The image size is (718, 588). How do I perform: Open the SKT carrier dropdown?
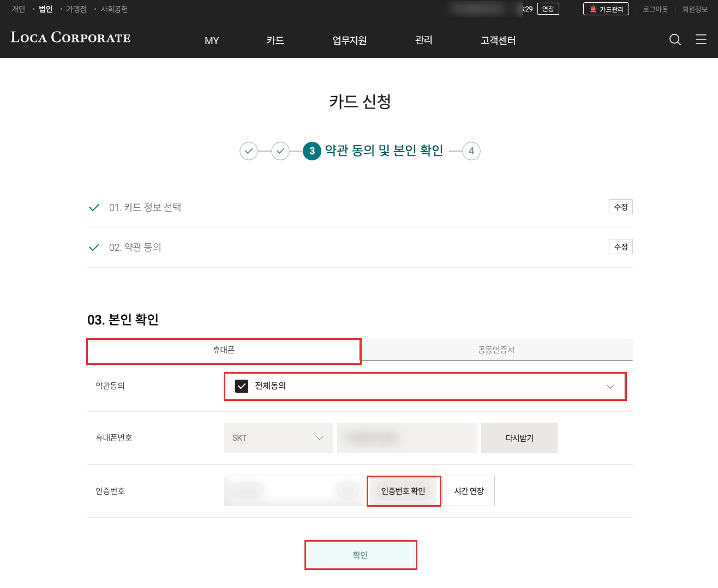(278, 438)
